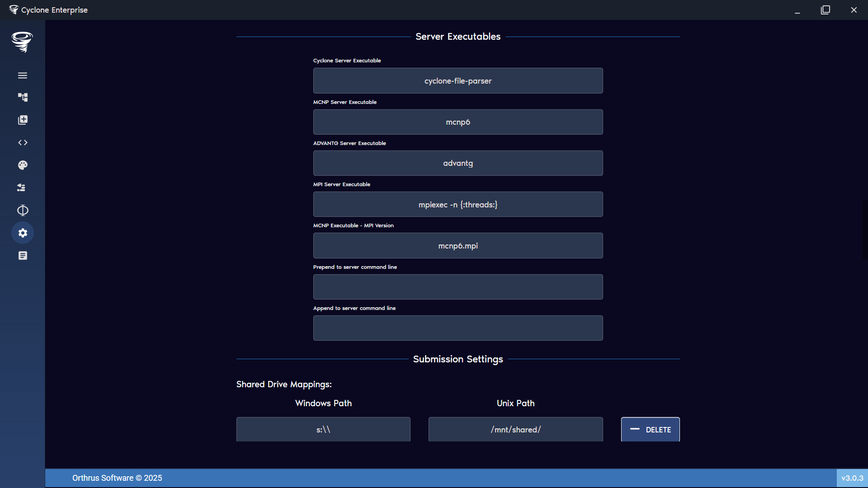868x488 pixels.
Task: Click the v3.0.3 version badge
Action: tap(853, 478)
